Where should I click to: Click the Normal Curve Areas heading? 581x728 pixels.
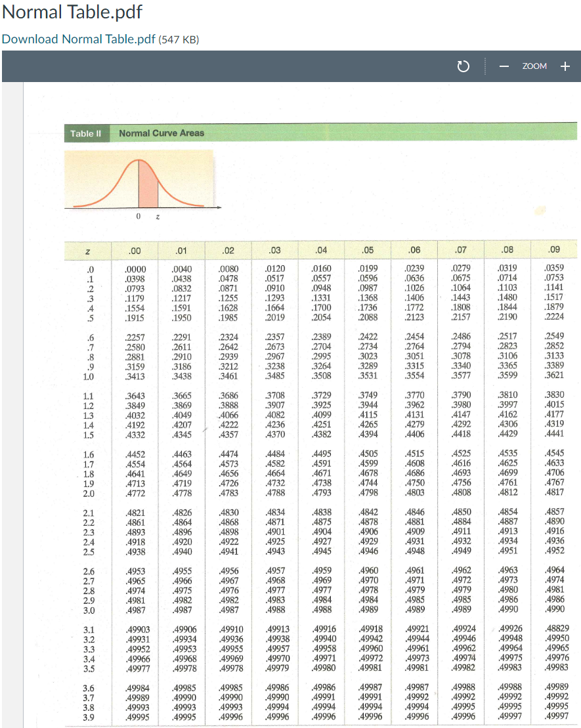click(161, 133)
